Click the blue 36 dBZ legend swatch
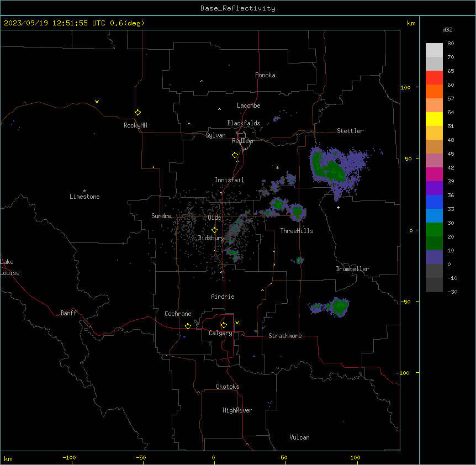The width and height of the screenshot is (476, 465). pyautogui.click(x=434, y=202)
